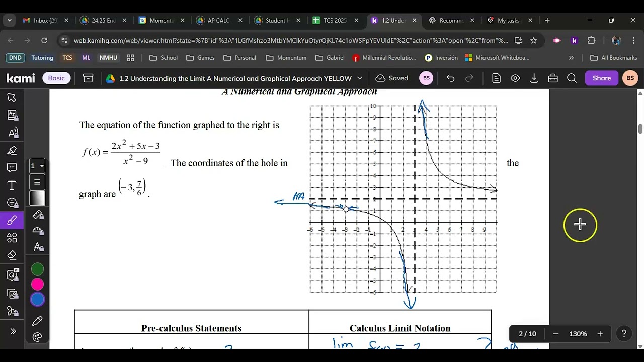Expand the toolbar with double-chevron
The height and width of the screenshot is (362, 644).
click(x=13, y=331)
